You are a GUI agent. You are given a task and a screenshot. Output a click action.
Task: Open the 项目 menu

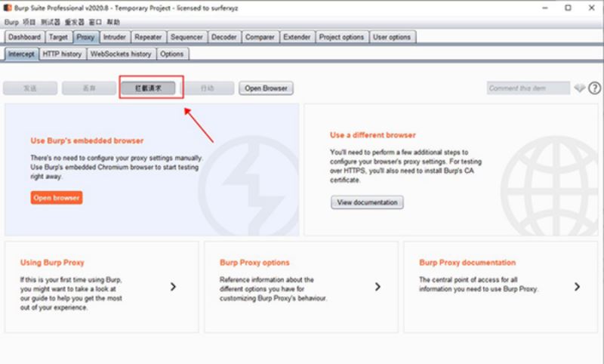(x=29, y=22)
